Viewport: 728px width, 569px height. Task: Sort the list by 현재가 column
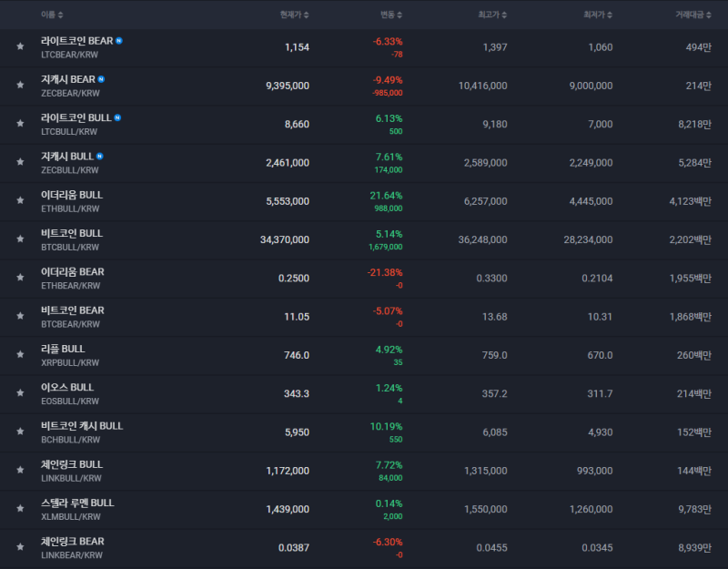(x=294, y=15)
